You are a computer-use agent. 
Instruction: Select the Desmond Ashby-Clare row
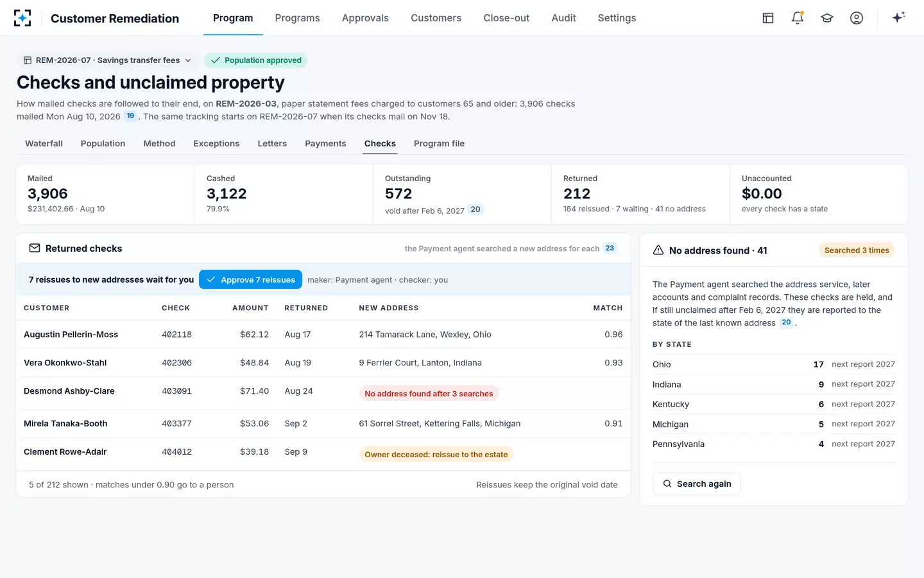(323, 393)
